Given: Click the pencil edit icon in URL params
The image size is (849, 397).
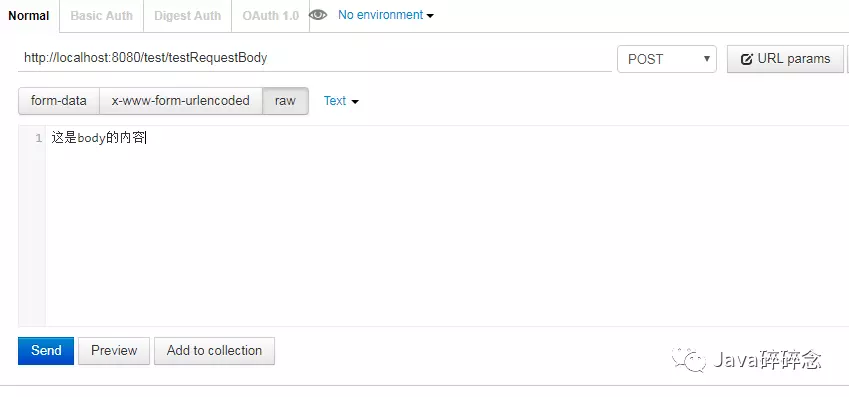Looking at the screenshot, I should pos(747,59).
